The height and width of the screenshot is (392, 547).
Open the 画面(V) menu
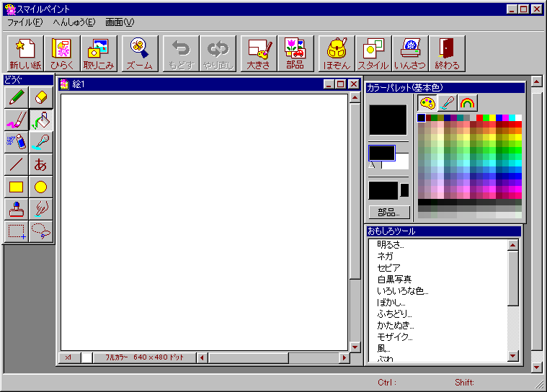tap(120, 22)
